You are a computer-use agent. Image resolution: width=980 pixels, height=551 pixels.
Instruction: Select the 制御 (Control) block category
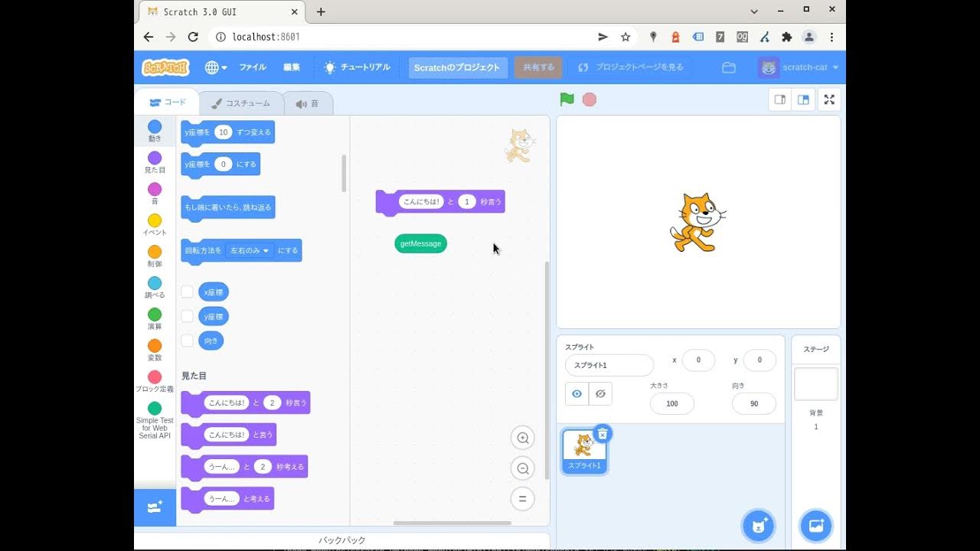coord(155,256)
